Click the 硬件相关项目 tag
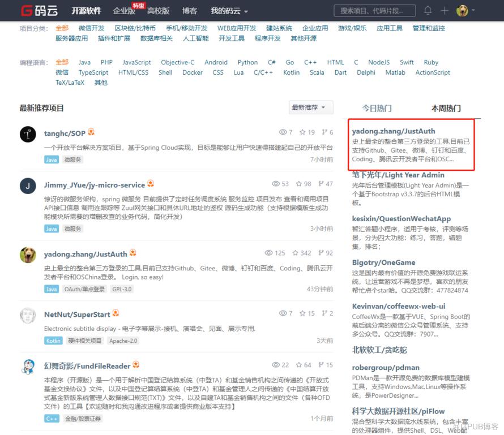Viewport: 504px width, 435px height. [x=84, y=341]
